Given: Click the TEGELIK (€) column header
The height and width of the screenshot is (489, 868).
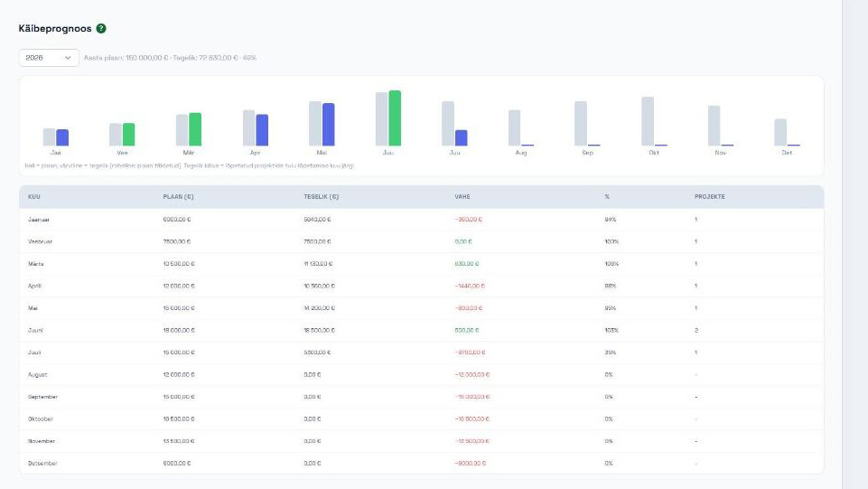Looking at the screenshot, I should 321,197.
